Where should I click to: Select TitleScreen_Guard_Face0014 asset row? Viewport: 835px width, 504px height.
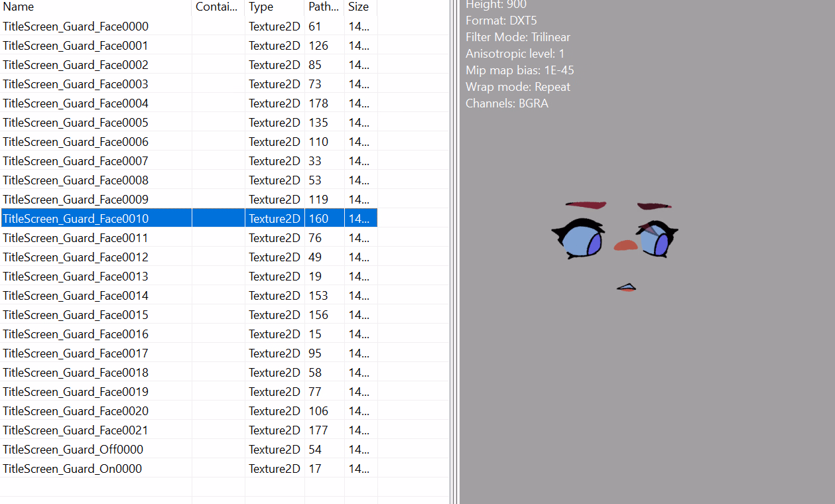76,296
